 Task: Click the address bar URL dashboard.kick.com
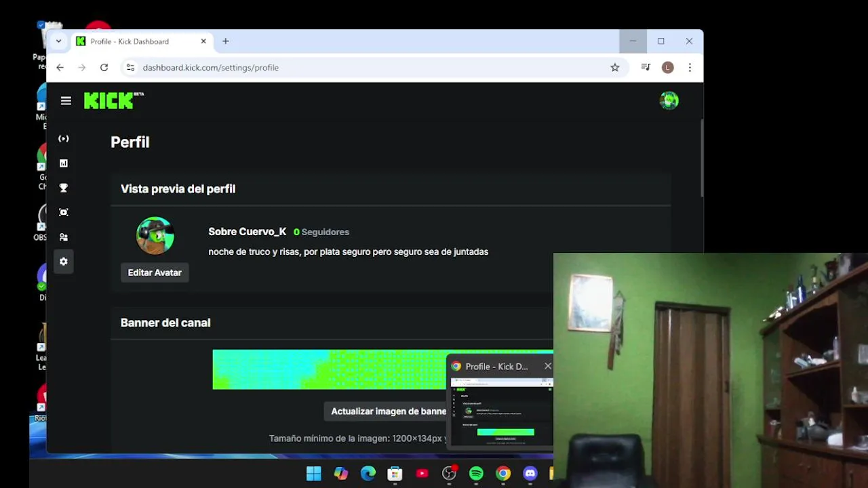[x=210, y=68]
